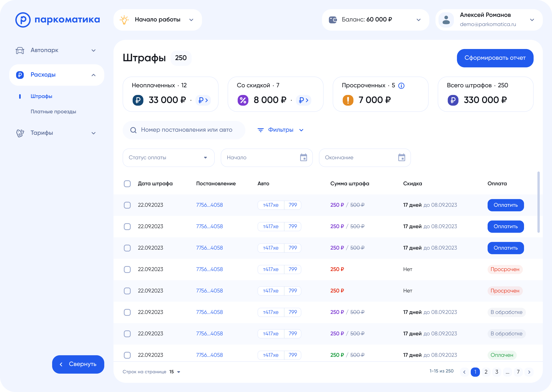Viewport: 552px width, 392px height.
Task: Check the checkbox of the Оплачен row
Action: [x=127, y=355]
